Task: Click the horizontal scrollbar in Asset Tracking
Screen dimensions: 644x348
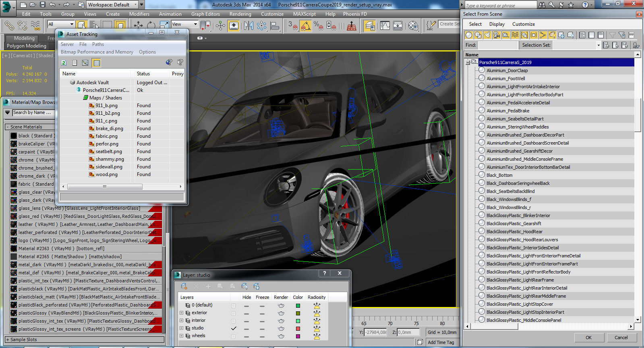Action: click(x=105, y=187)
